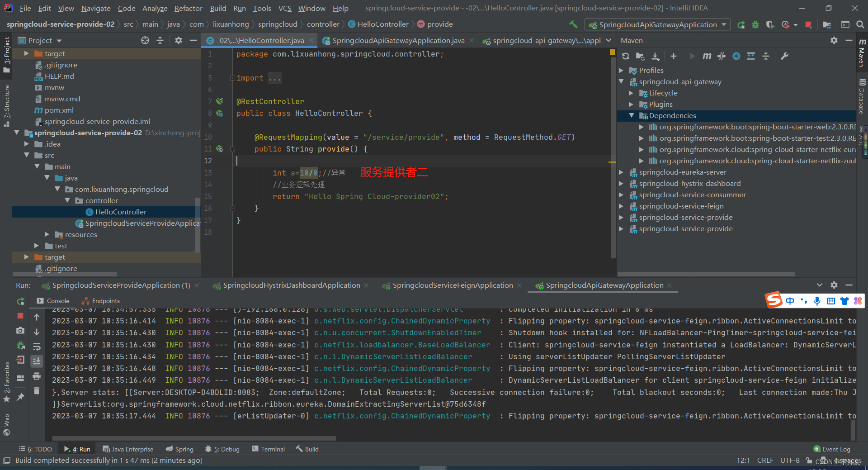868x470 pixels.
Task: Toggle Skip Tests mode in Maven toolbar
Action: [736, 56]
